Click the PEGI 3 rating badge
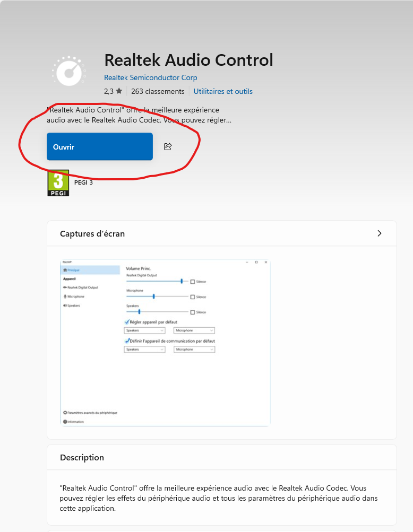 coord(58,183)
